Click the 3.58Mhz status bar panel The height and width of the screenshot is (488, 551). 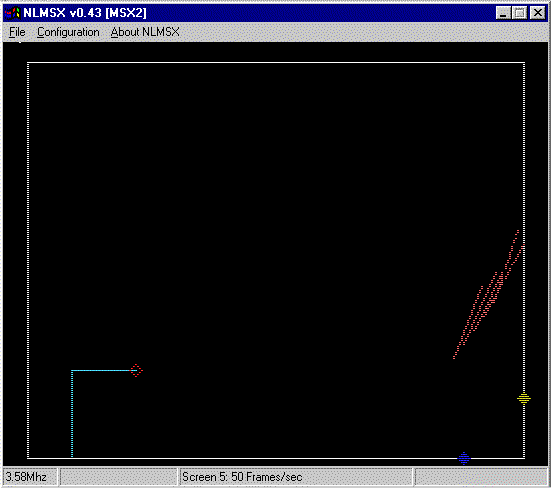tap(30, 477)
